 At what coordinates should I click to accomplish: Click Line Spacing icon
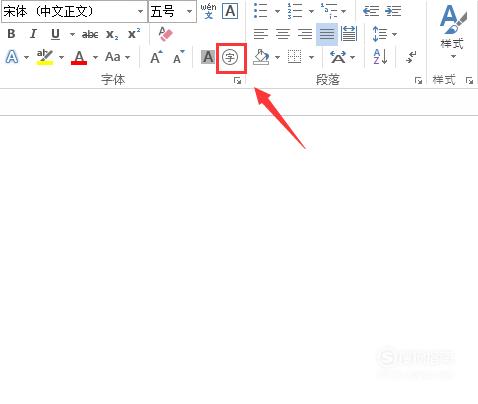[380, 34]
